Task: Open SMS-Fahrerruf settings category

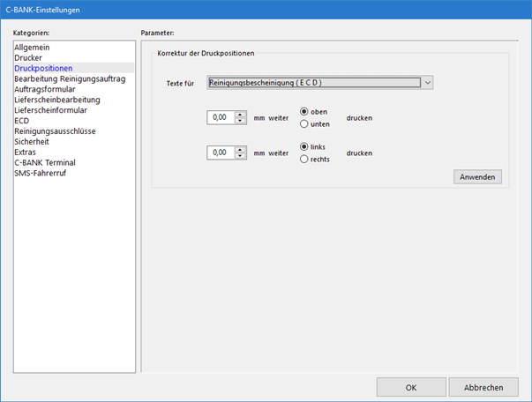Action: click(42, 173)
